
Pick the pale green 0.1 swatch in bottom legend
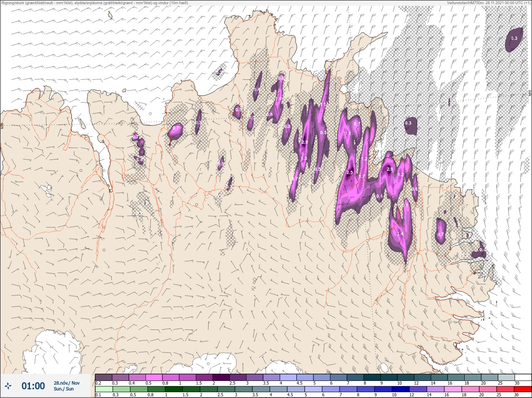(103, 389)
